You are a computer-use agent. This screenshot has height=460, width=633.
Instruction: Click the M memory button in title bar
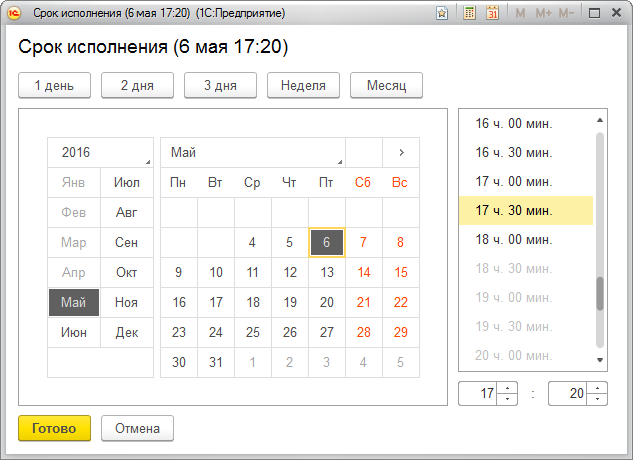click(x=520, y=13)
